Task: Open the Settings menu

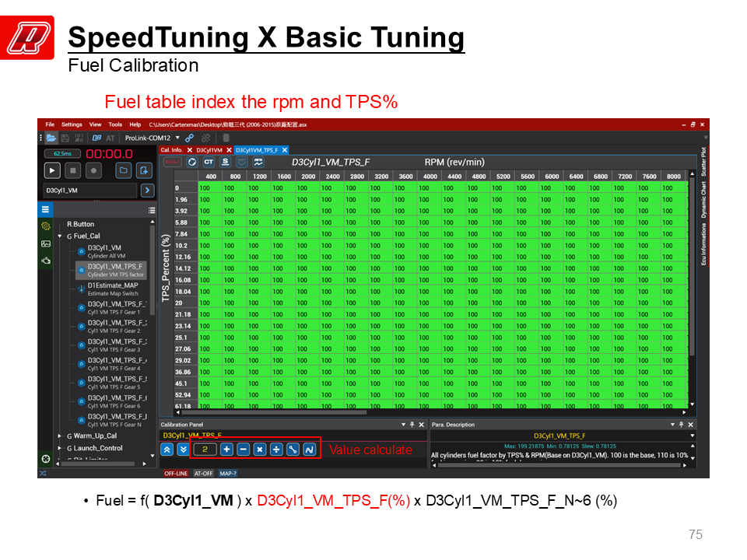Action: coord(72,124)
